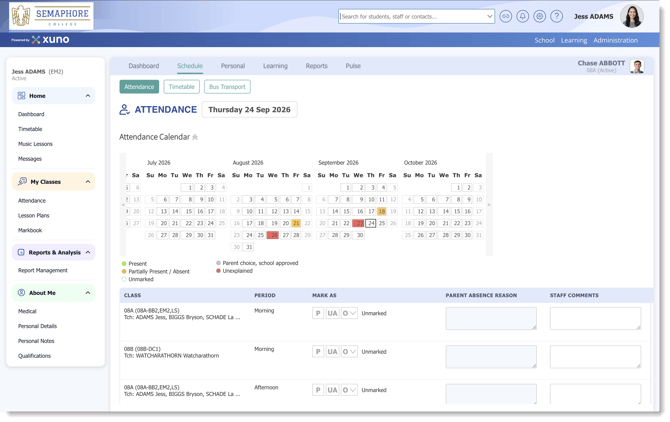Open the settings gear icon
This screenshot has height=422, width=670.
coord(539,16)
